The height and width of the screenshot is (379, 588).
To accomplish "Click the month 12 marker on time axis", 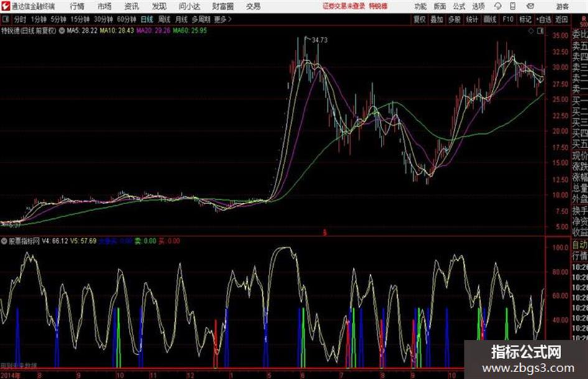I will click(190, 375).
